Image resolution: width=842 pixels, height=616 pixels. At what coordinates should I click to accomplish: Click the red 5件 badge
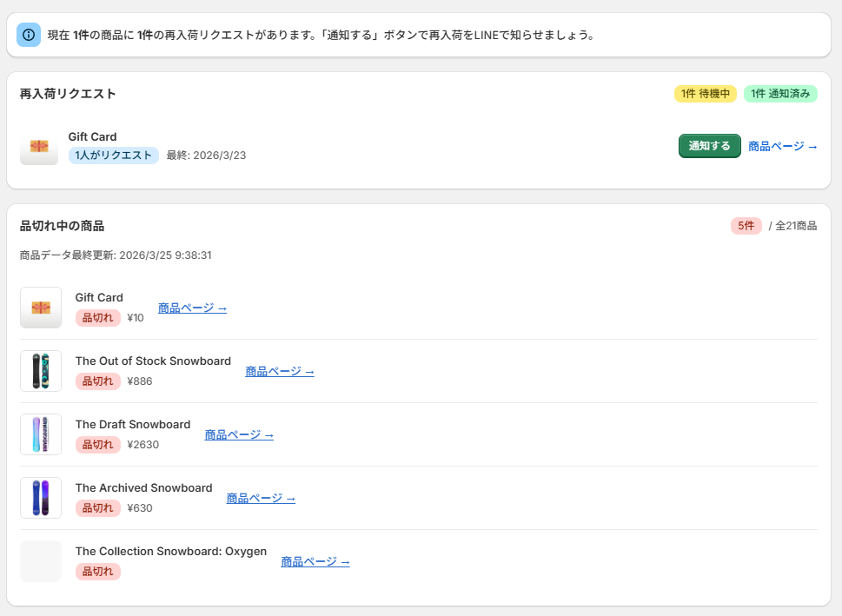[746, 225]
